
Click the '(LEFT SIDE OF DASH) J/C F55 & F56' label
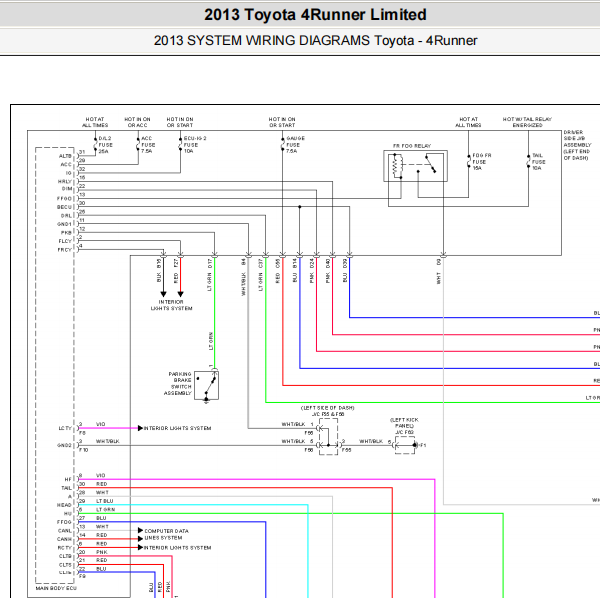tap(328, 411)
